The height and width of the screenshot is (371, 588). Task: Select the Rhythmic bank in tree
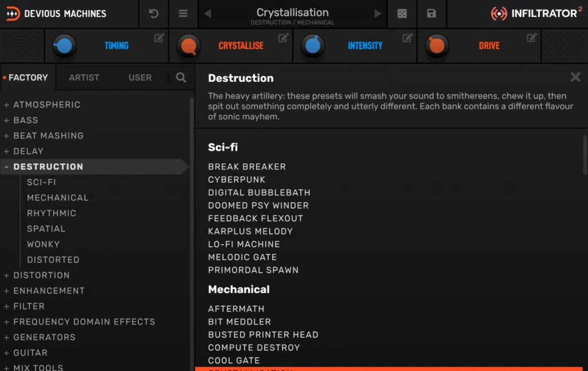tap(51, 213)
